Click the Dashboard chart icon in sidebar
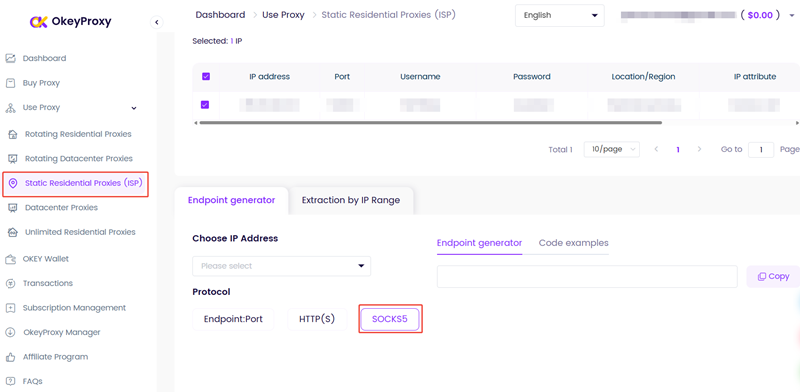Image resolution: width=800 pixels, height=392 pixels. [10, 58]
